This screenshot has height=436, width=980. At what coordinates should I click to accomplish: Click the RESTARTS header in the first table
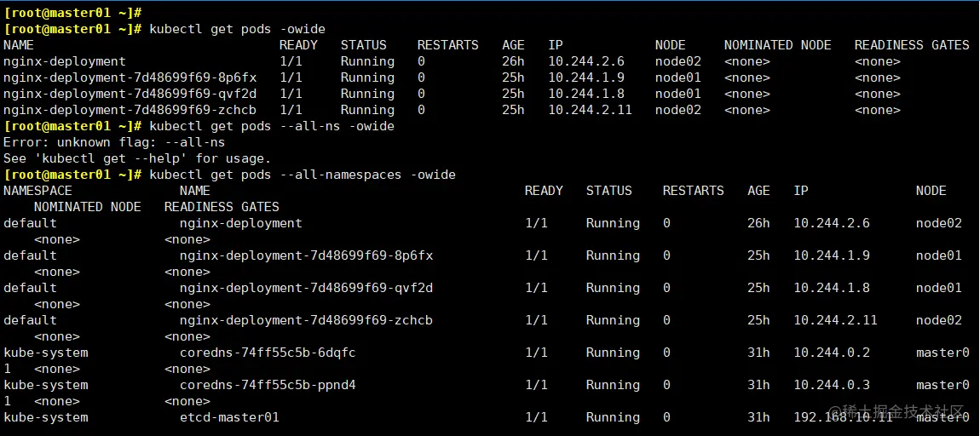[x=447, y=45]
